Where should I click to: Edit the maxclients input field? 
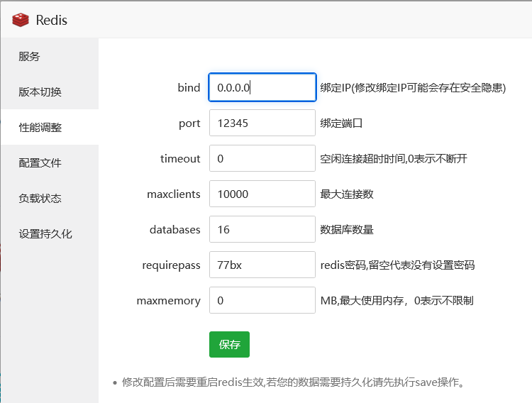[x=262, y=194]
